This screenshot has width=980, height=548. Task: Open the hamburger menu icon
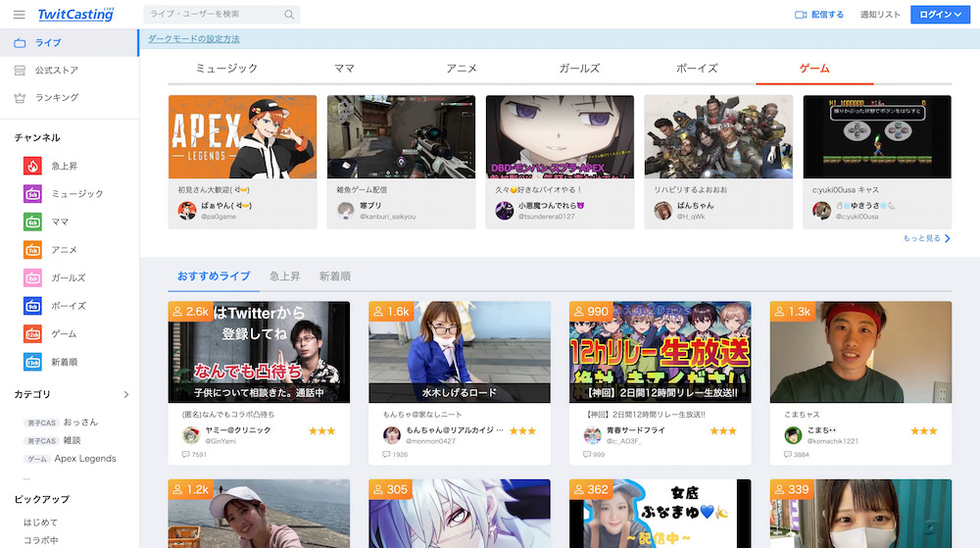20,15
